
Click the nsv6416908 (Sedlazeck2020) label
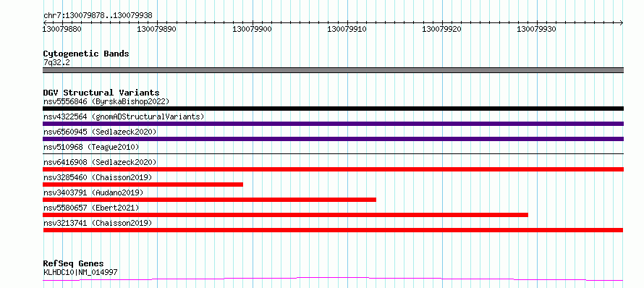pyautogui.click(x=100, y=162)
